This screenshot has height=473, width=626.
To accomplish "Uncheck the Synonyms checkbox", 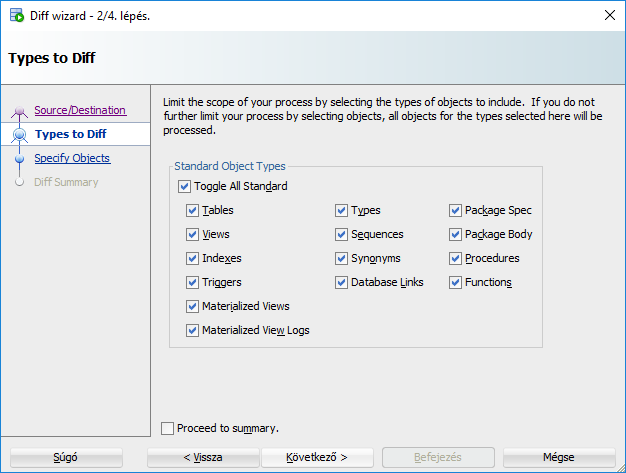I will (341, 258).
